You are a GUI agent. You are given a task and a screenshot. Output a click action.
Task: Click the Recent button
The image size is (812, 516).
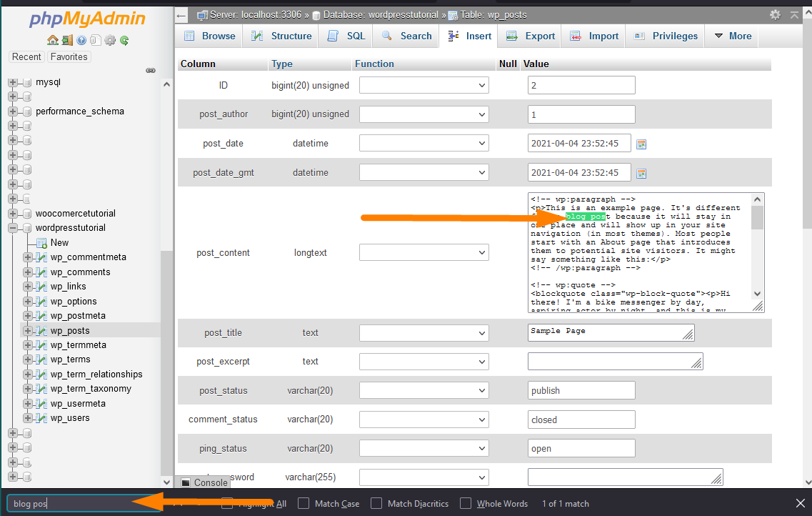[x=26, y=57]
